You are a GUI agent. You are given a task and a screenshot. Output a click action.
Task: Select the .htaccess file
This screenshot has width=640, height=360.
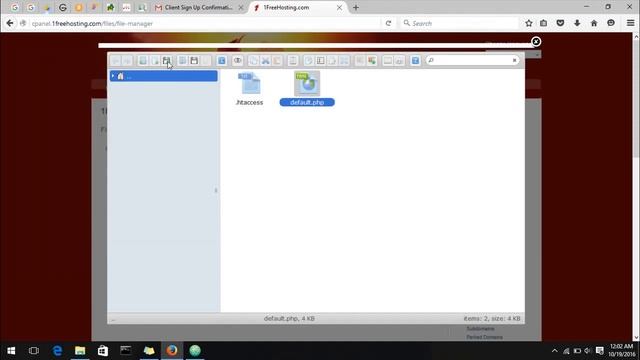(x=249, y=89)
